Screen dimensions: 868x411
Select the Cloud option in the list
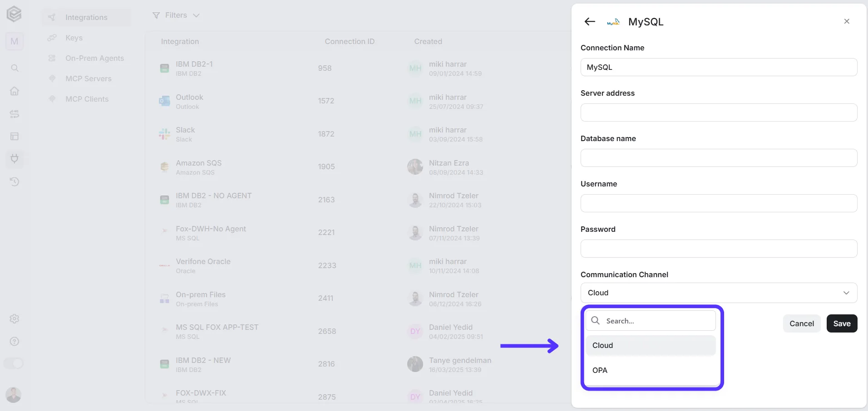click(651, 345)
